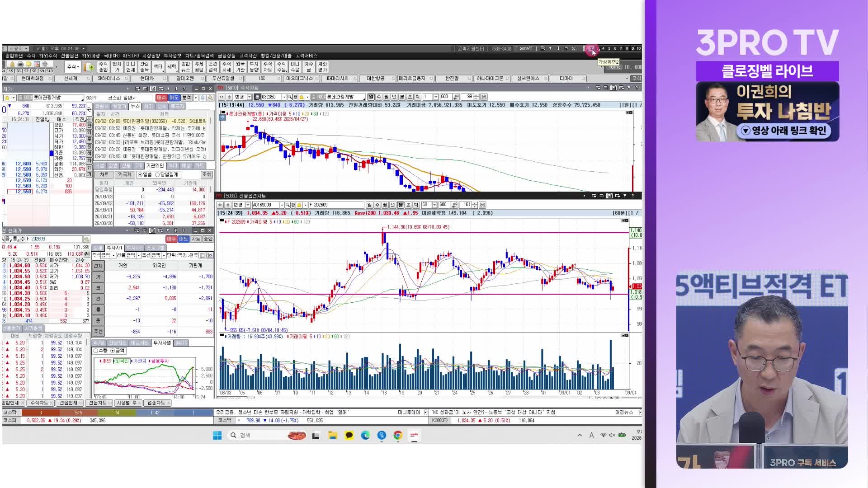Click the 외국계 button

[124, 175]
